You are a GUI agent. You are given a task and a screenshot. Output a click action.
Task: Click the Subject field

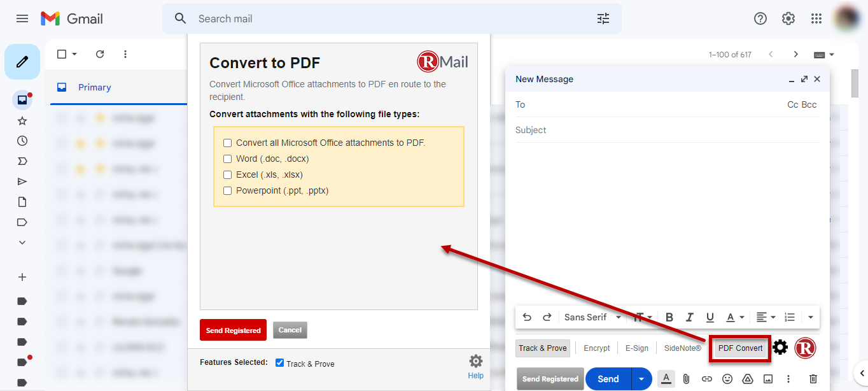[667, 130]
